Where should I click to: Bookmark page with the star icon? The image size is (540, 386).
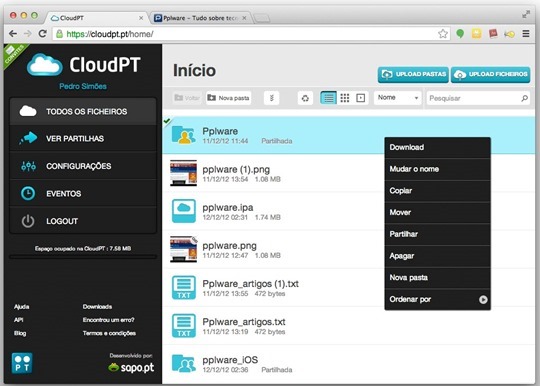pos(443,34)
